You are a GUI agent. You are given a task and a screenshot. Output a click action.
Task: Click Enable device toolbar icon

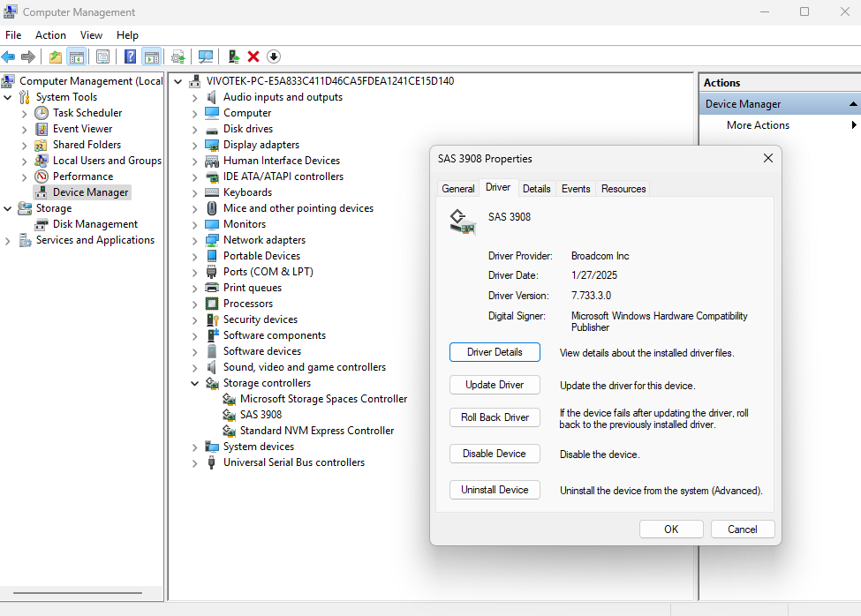(234, 56)
